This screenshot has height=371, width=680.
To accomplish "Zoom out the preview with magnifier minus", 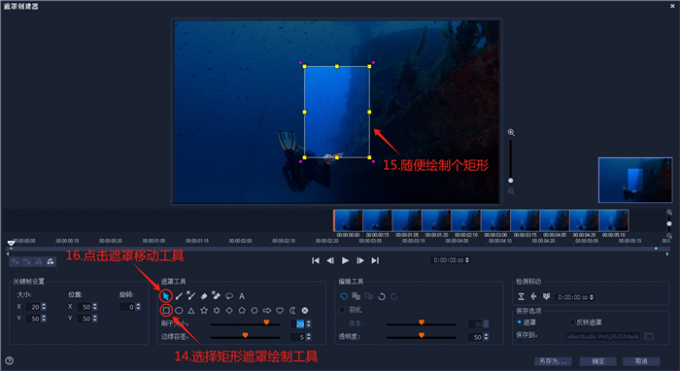I will coord(511,191).
